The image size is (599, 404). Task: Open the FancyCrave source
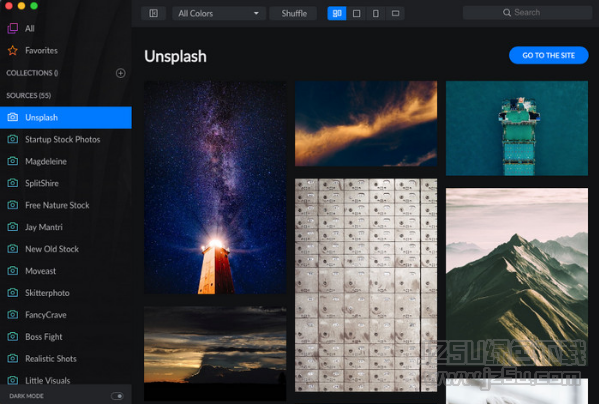(66, 315)
